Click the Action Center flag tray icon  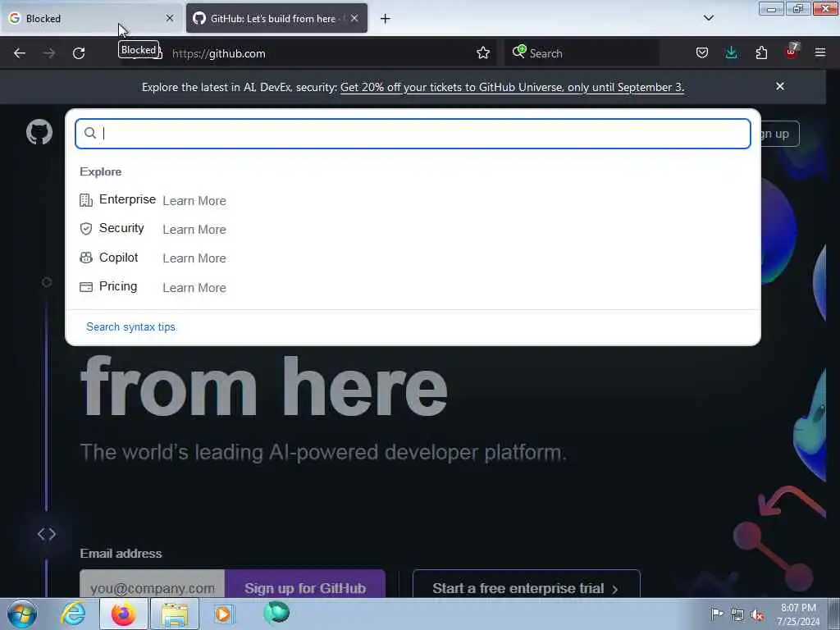[717, 614]
